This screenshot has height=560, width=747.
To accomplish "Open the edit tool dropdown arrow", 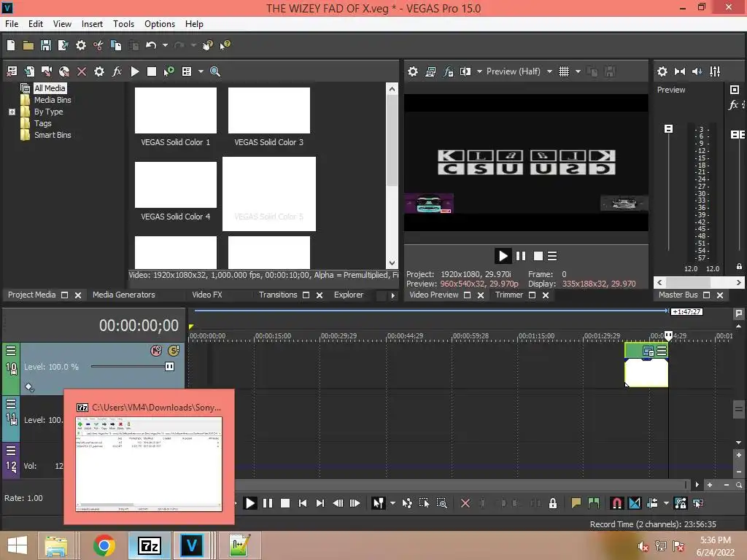I will pos(392,503).
